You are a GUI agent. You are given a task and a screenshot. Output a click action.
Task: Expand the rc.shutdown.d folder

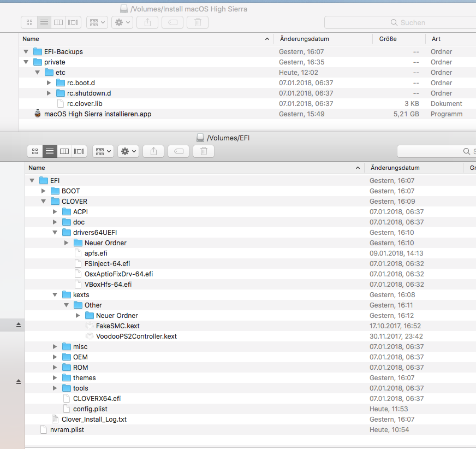[49, 93]
